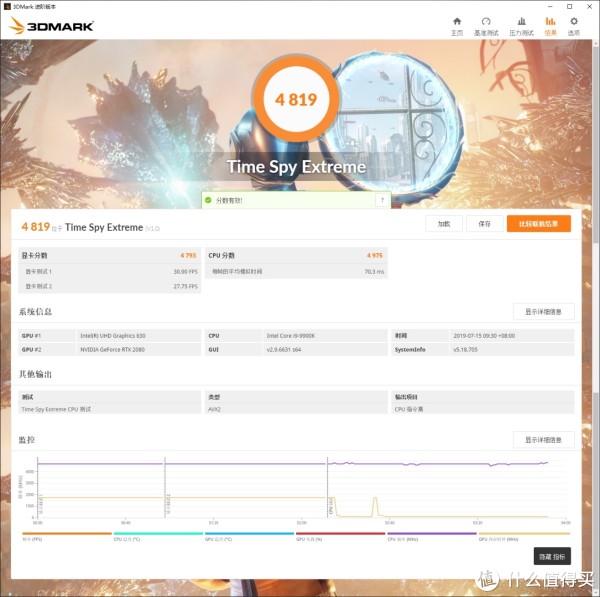
Task: Toggle the orange FPS legend indicator
Action: 67,533
